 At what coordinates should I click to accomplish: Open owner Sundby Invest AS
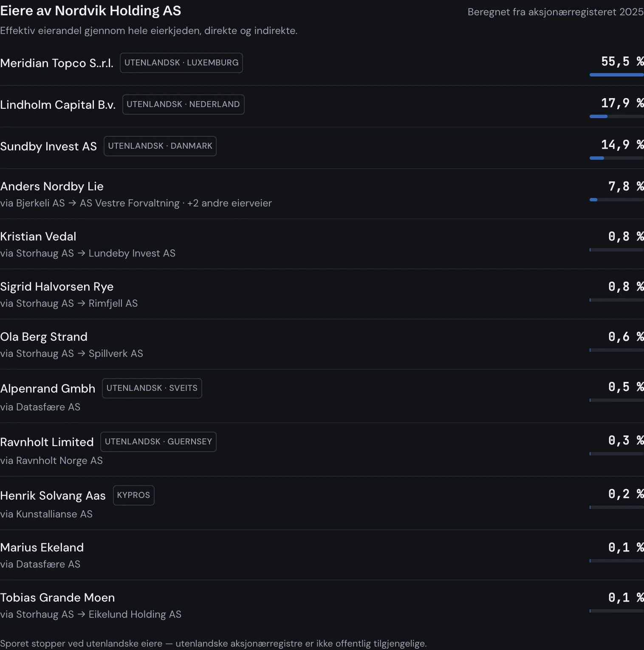click(48, 147)
